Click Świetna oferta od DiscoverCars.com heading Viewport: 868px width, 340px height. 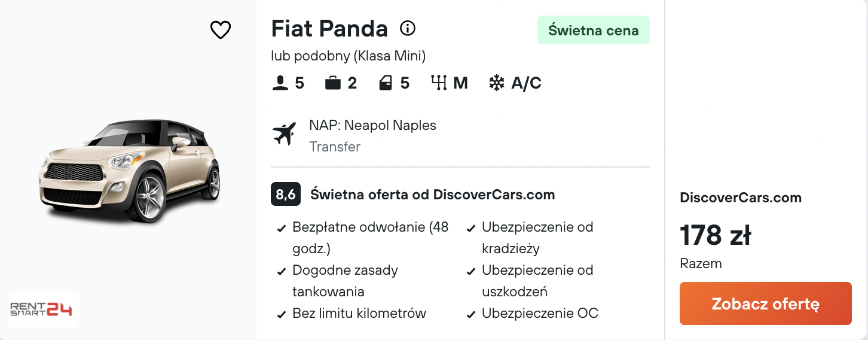pyautogui.click(x=433, y=195)
